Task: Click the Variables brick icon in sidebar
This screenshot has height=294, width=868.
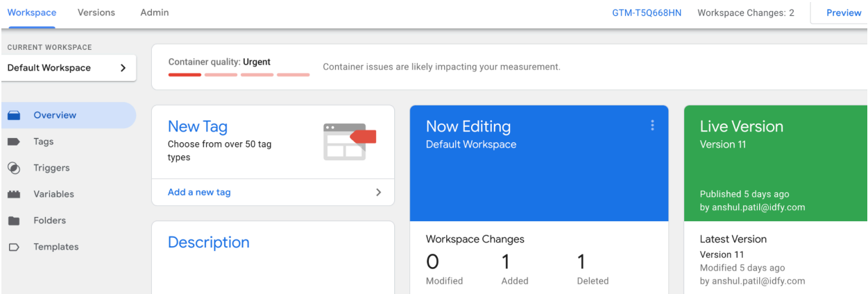Action: click(14, 195)
